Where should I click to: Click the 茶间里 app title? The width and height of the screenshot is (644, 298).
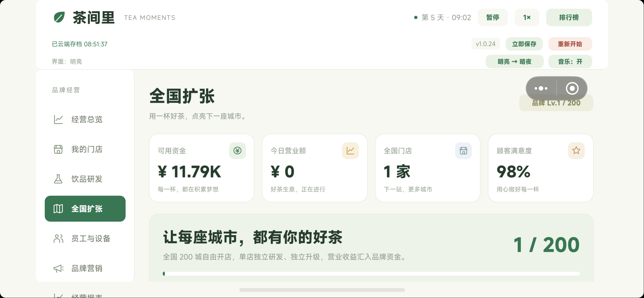94,17
